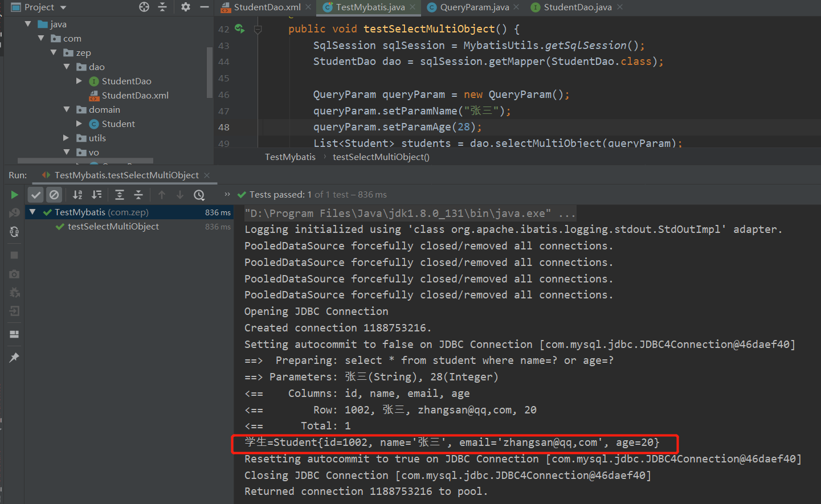Open test history clock icon

(x=199, y=195)
